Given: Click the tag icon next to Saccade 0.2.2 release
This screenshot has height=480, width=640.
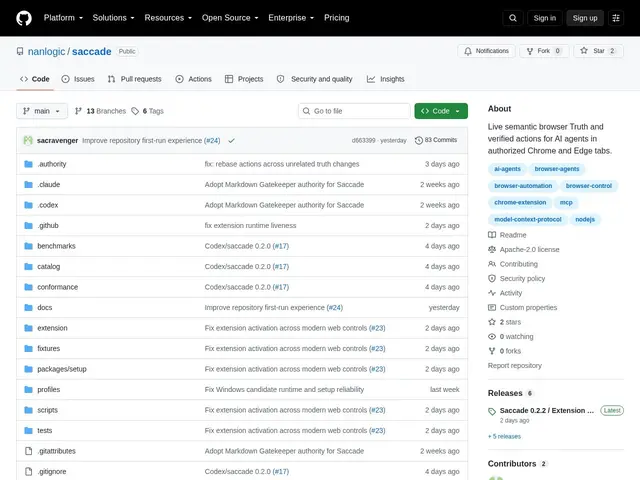Looking at the screenshot, I should tap(492, 411).
